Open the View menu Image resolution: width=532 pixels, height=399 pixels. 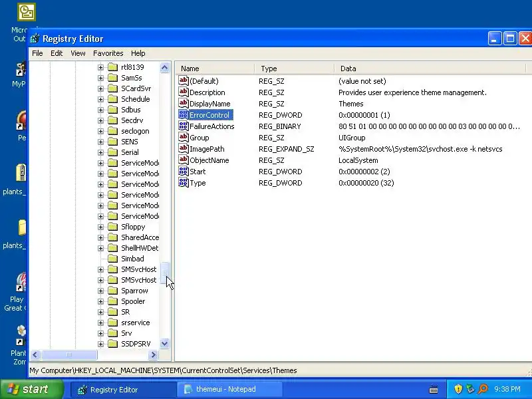click(x=78, y=53)
